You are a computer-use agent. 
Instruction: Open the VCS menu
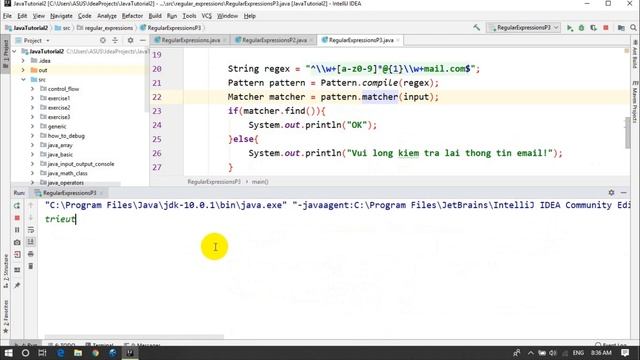tap(207, 16)
